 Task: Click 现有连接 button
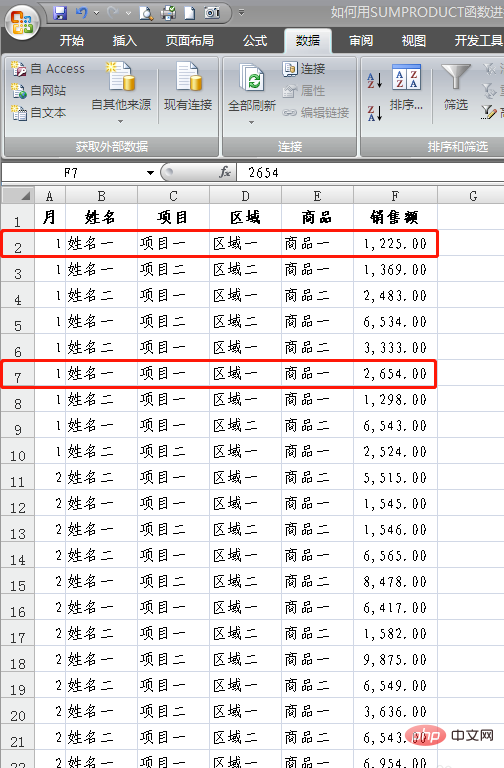coord(188,87)
